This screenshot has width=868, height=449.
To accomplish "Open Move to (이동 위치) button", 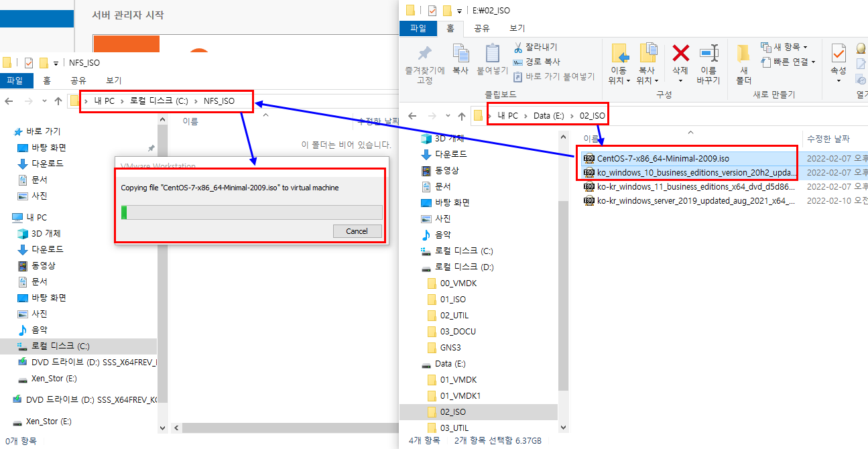I will [619, 64].
